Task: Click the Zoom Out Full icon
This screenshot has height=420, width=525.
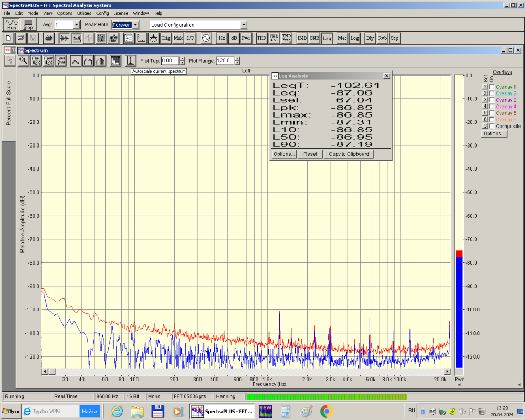Action: (x=61, y=60)
